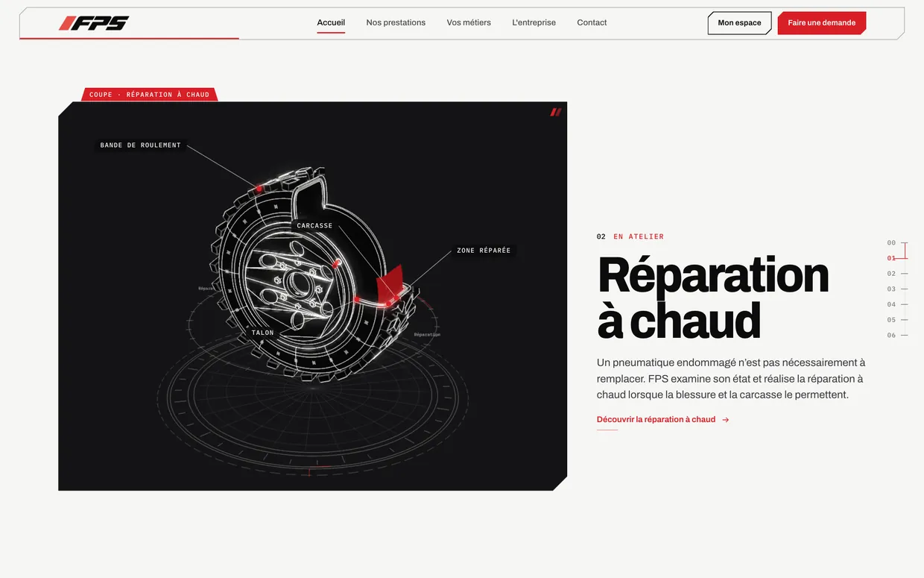Click the red double-slash icon in diagram corner
This screenshot has width=924, height=578.
pos(555,113)
